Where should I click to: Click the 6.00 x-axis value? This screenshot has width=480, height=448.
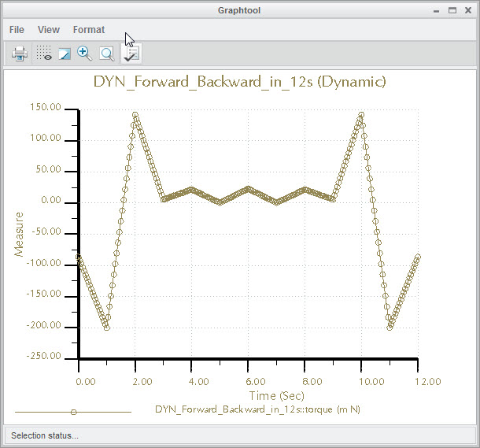(256, 382)
